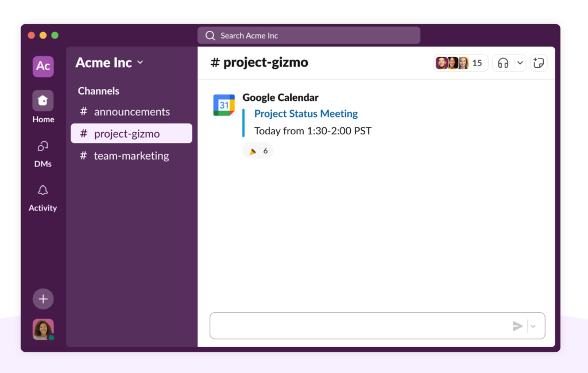Image resolution: width=588 pixels, height=373 pixels.
Task: Select the project-gizmo channel
Action: coord(131,134)
